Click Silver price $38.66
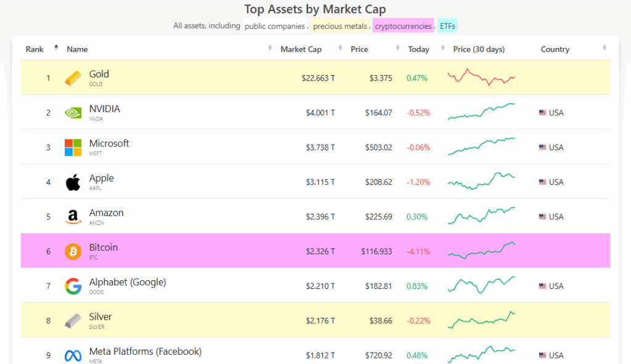631x364 pixels. tap(381, 320)
